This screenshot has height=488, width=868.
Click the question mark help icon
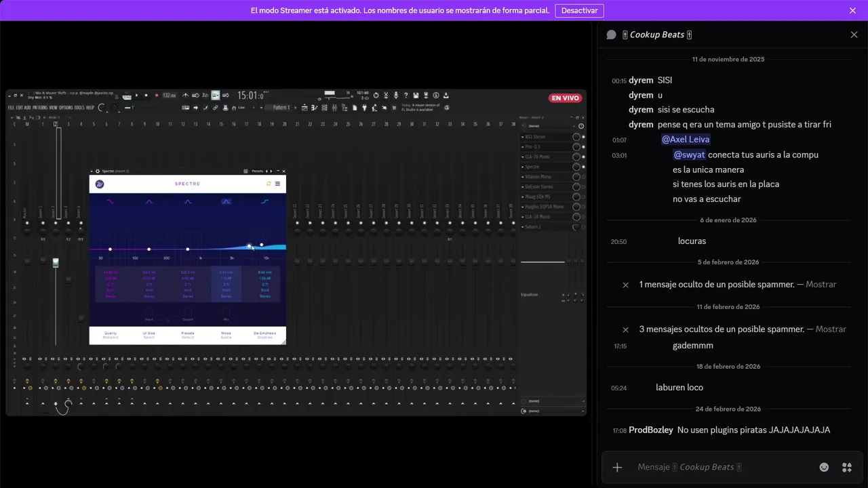click(x=406, y=96)
